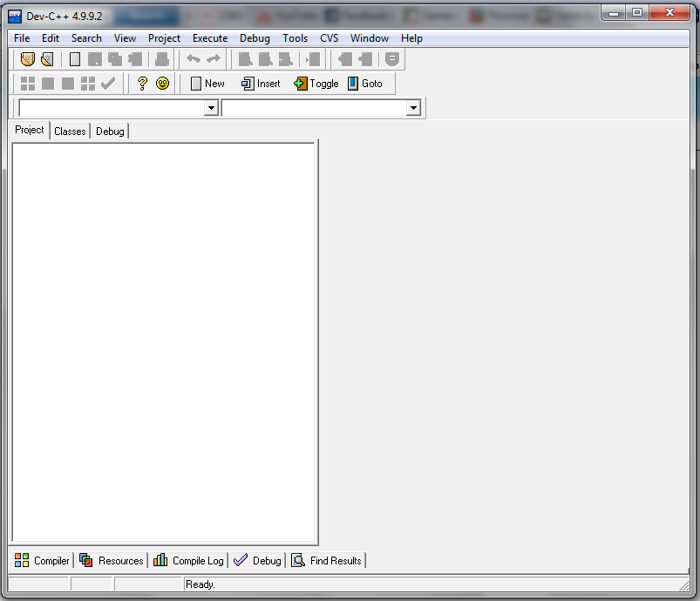The width and height of the screenshot is (700, 601).
Task: Open the Execute menu
Action: pos(209,38)
